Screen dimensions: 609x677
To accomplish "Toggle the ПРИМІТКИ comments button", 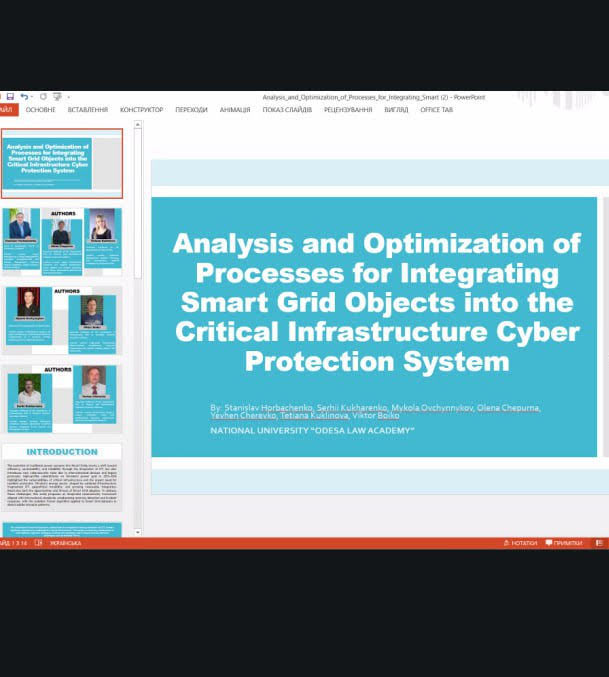I will (x=564, y=543).
